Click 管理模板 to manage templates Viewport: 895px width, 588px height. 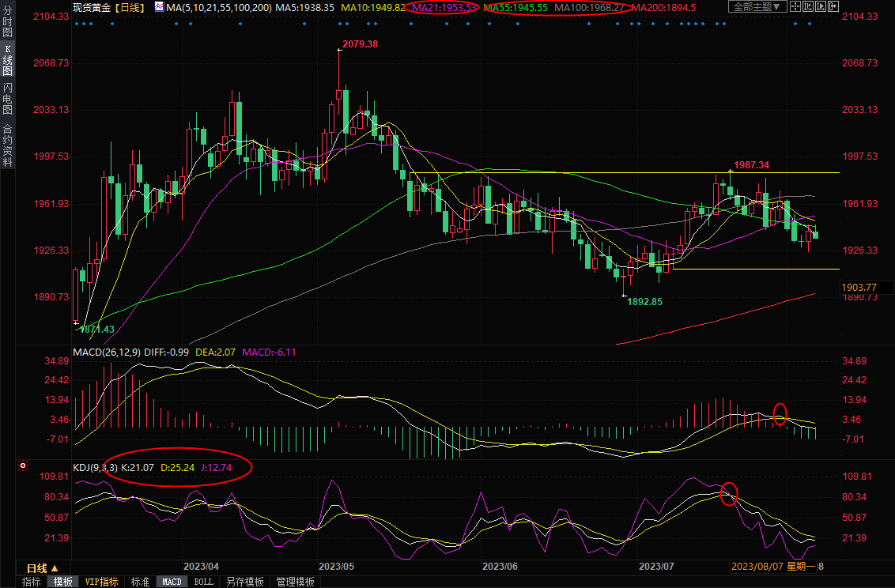(x=295, y=582)
